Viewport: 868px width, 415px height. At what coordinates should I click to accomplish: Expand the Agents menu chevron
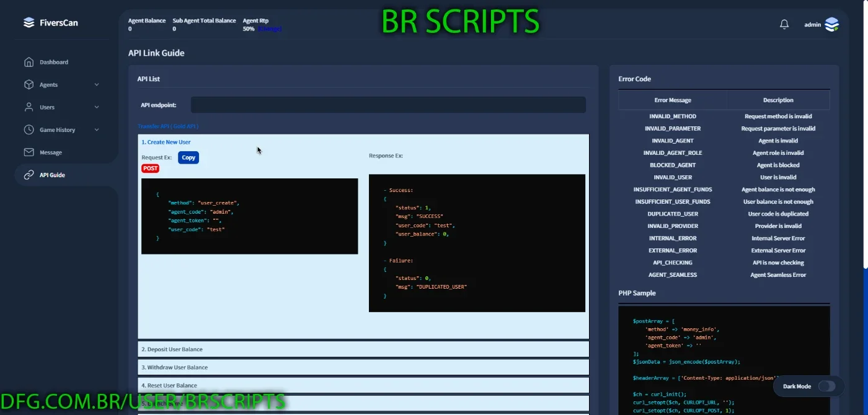click(97, 85)
